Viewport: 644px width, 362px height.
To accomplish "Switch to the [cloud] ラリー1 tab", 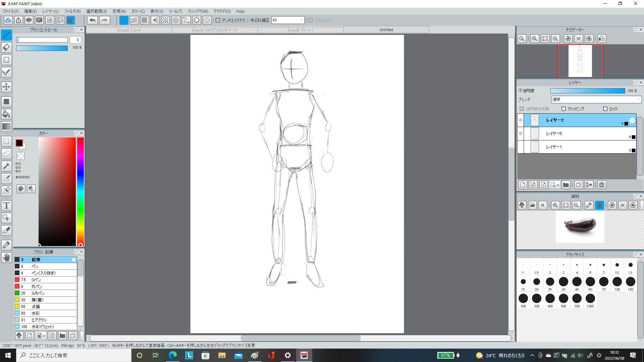I will tap(300, 30).
